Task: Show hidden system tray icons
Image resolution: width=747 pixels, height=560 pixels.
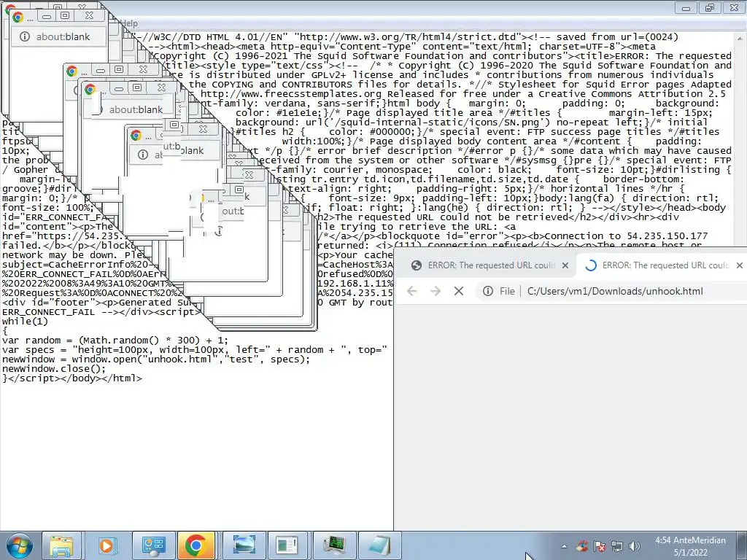Action: (x=564, y=546)
